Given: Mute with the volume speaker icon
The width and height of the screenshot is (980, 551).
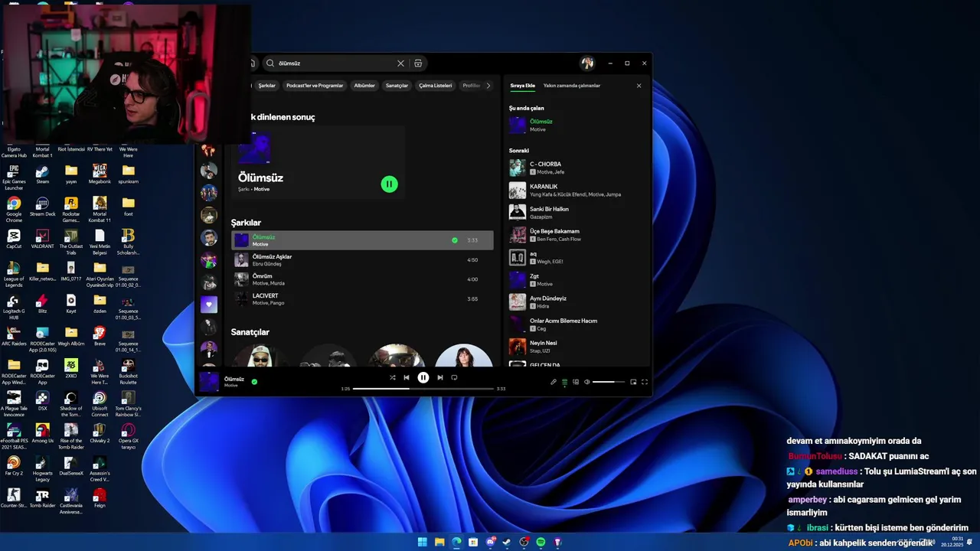Looking at the screenshot, I should tap(587, 382).
